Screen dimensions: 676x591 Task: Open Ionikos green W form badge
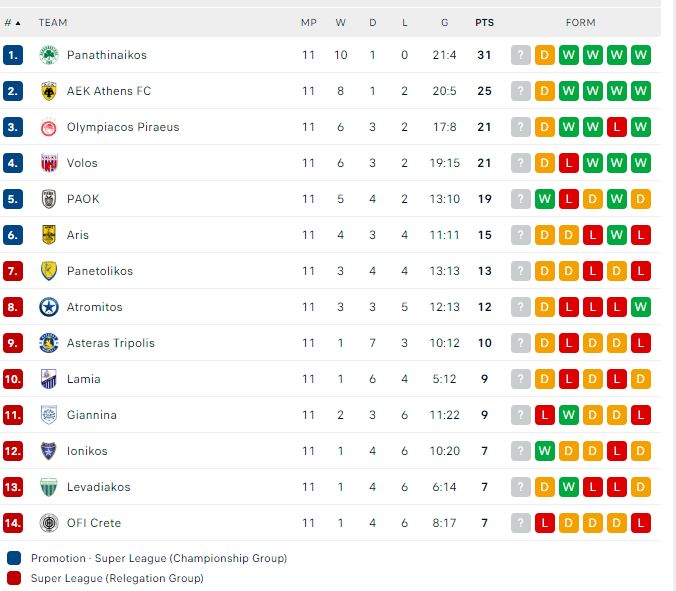(545, 451)
